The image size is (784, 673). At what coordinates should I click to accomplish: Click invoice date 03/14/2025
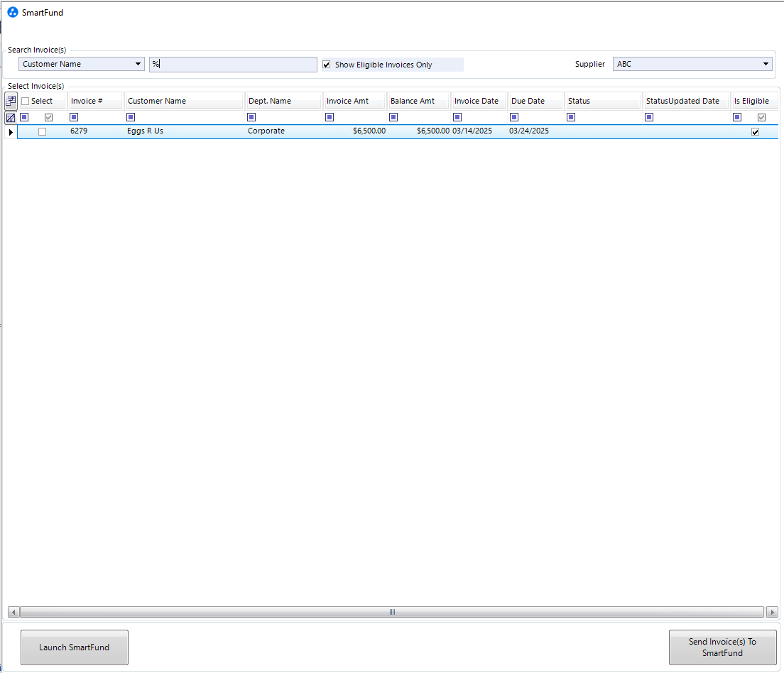pos(479,131)
